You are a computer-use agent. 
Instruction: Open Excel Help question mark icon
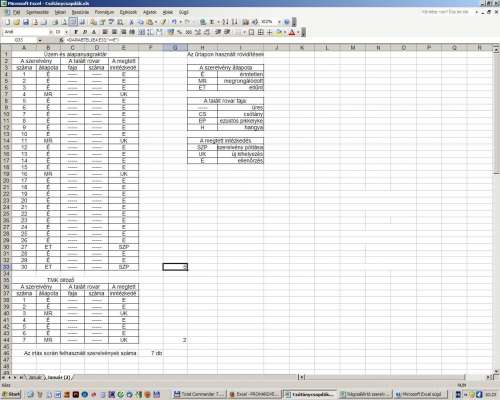pyautogui.click(x=286, y=22)
